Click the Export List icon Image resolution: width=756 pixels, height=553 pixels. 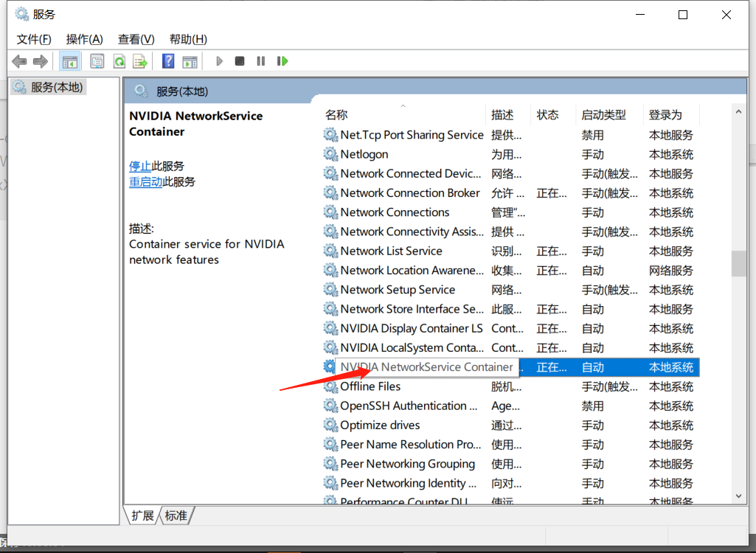click(x=140, y=60)
